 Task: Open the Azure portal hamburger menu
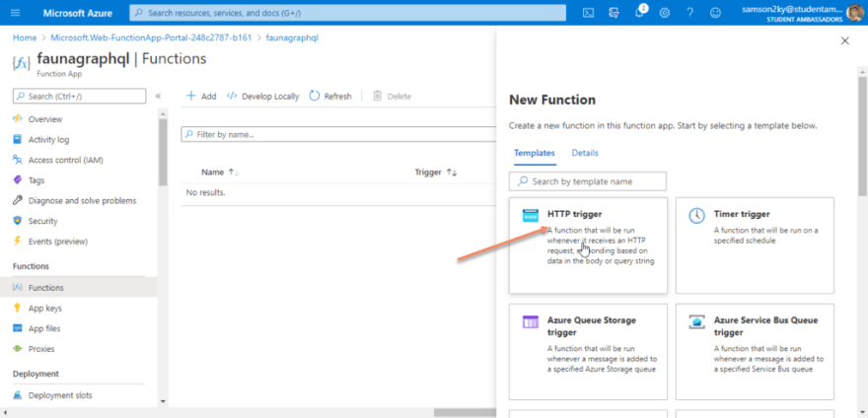click(x=15, y=13)
